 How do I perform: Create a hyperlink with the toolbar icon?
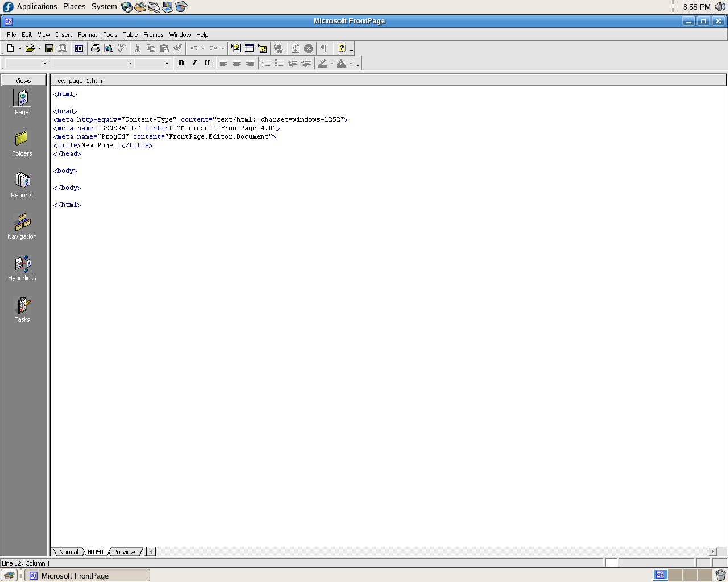279,48
